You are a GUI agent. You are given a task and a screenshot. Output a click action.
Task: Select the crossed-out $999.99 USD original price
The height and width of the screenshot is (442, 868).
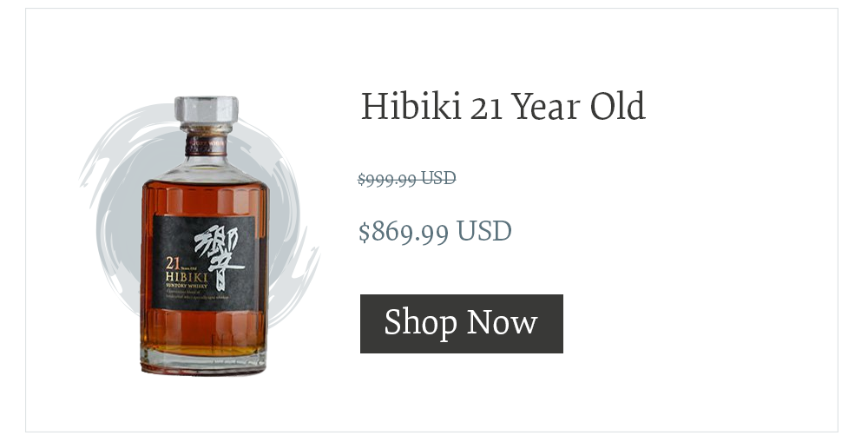[407, 178]
